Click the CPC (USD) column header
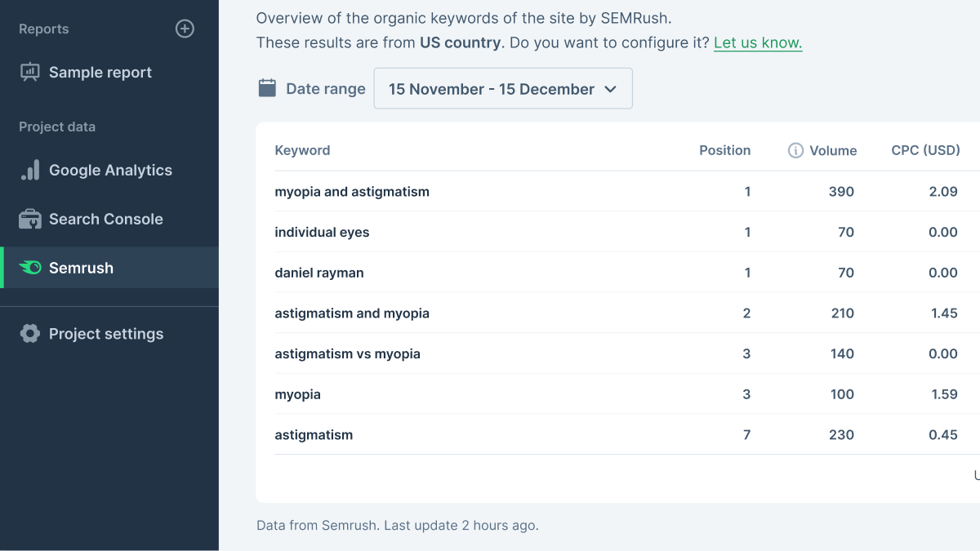The height and width of the screenshot is (551, 980). 925,150
